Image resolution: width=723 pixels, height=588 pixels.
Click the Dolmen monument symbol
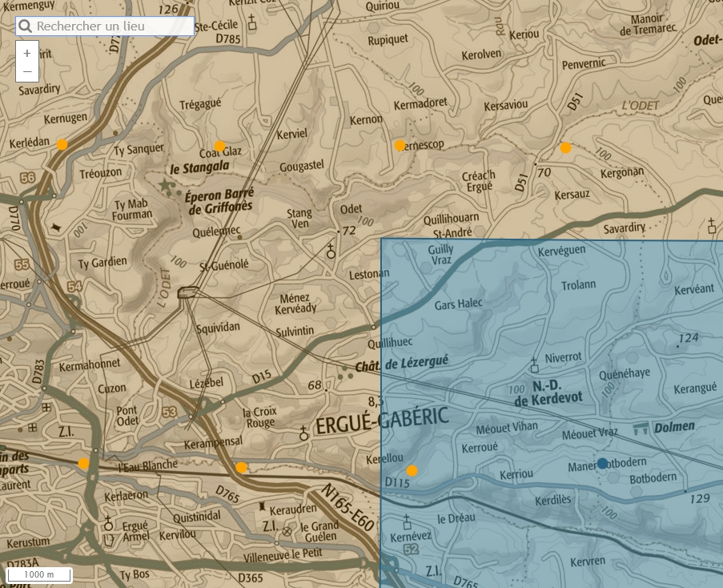641,427
